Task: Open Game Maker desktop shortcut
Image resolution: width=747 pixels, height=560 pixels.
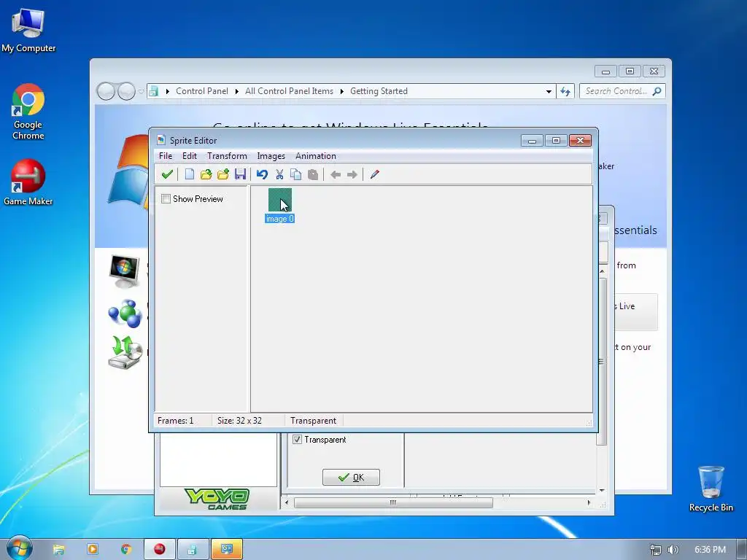Action: pyautogui.click(x=28, y=183)
